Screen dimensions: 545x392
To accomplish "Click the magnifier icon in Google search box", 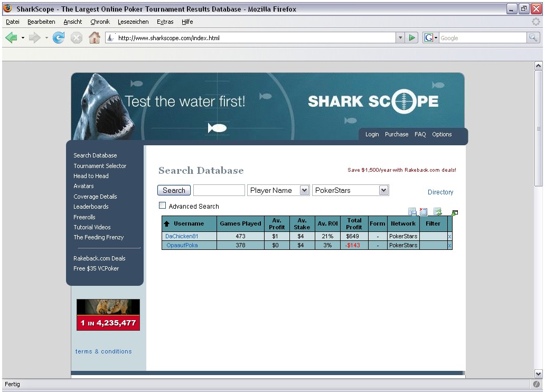I will [533, 38].
